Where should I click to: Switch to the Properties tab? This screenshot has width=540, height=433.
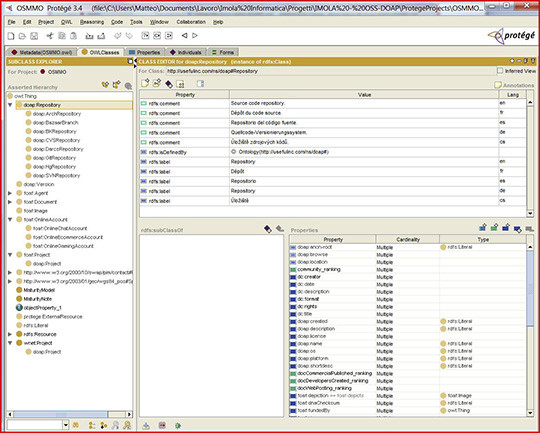point(145,52)
